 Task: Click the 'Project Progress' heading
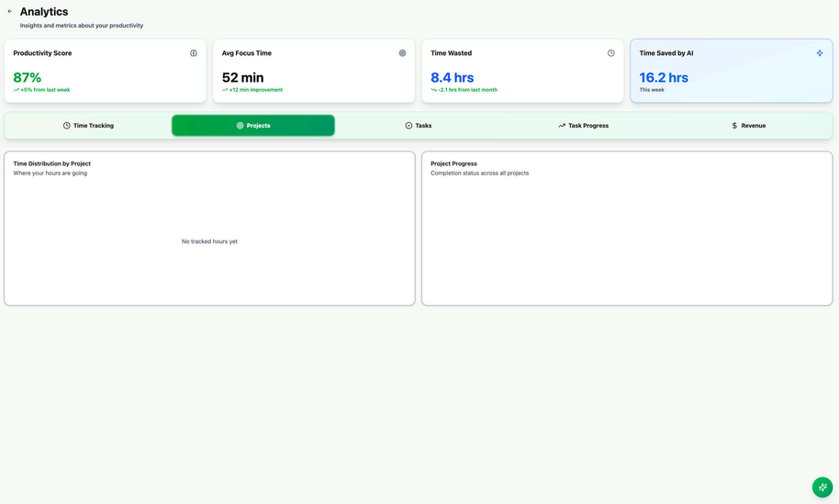pos(453,163)
